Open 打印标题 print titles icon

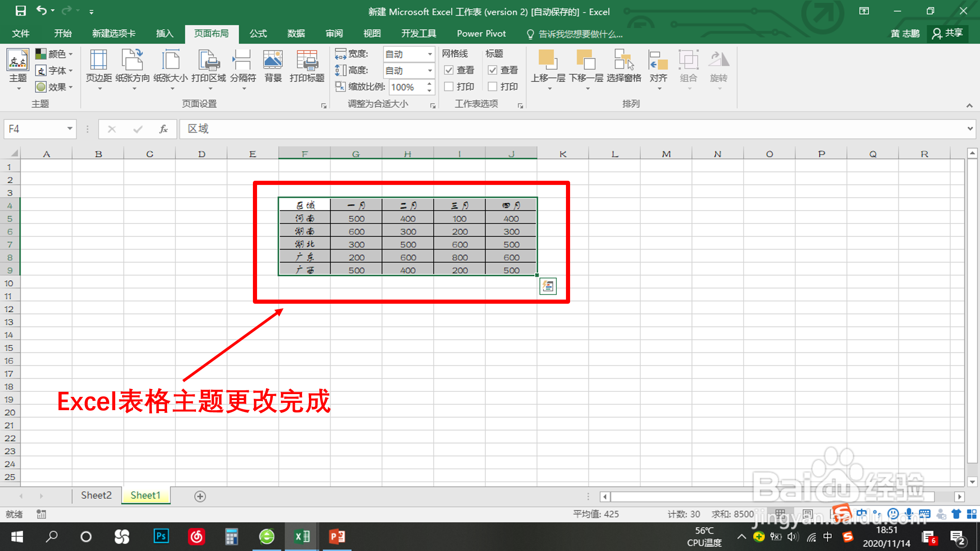pyautogui.click(x=307, y=61)
